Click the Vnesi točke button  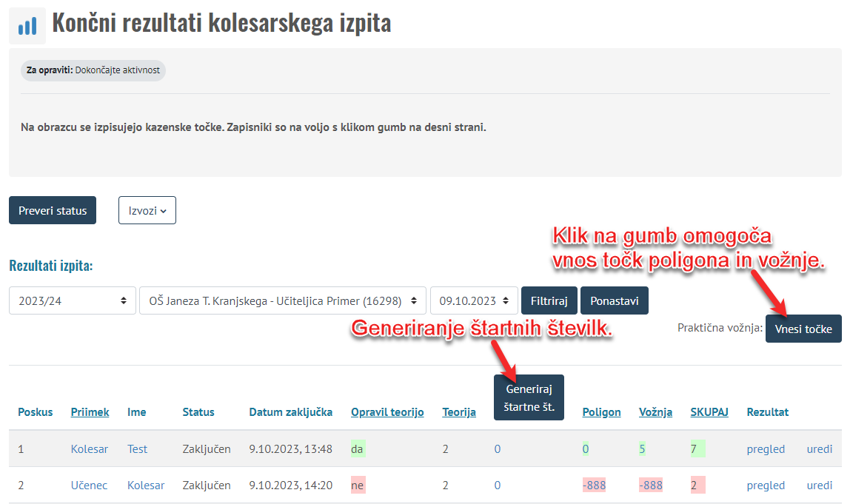click(x=803, y=329)
